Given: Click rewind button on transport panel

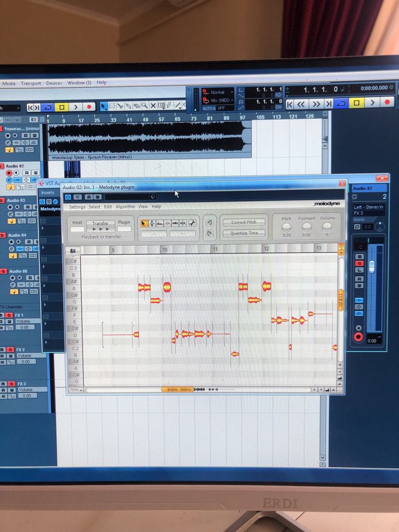Looking at the screenshot, I should (x=301, y=104).
